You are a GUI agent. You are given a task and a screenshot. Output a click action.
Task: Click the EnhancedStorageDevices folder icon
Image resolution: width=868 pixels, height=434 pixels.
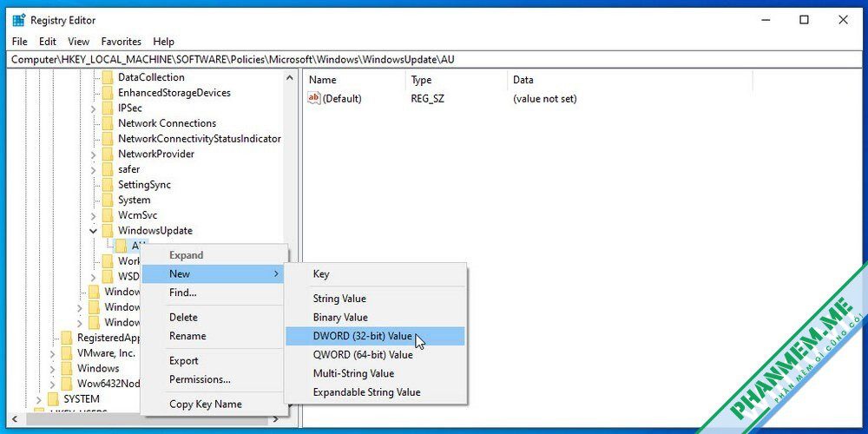108,93
